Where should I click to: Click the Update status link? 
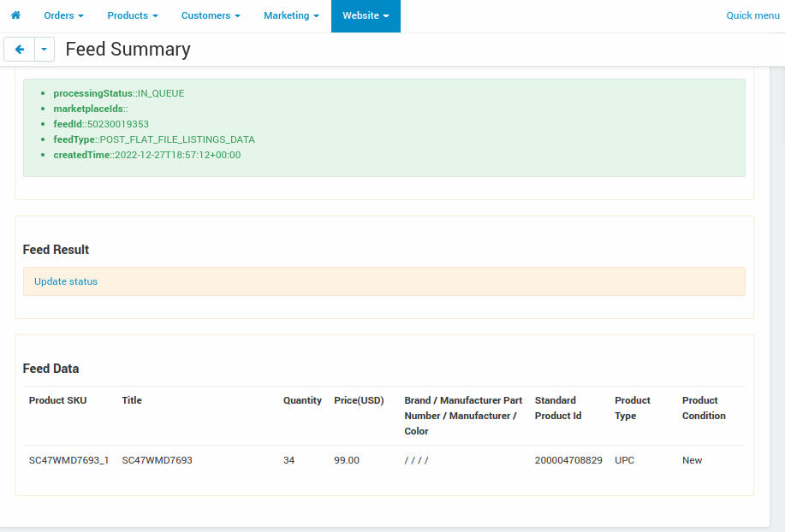[x=66, y=281]
